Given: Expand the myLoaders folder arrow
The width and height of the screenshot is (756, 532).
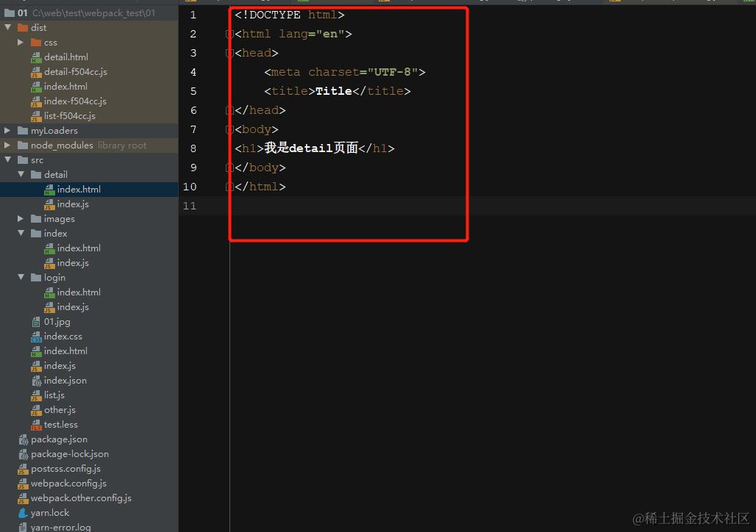Looking at the screenshot, I should (7, 131).
